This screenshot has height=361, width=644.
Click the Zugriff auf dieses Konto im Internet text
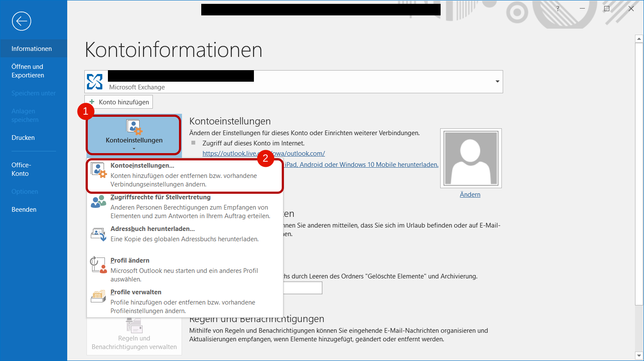pos(253,143)
